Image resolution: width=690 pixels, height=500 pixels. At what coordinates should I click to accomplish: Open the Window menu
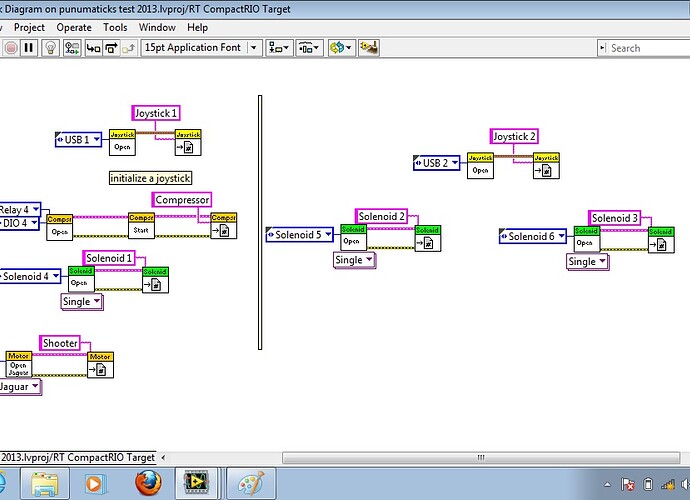[157, 28]
